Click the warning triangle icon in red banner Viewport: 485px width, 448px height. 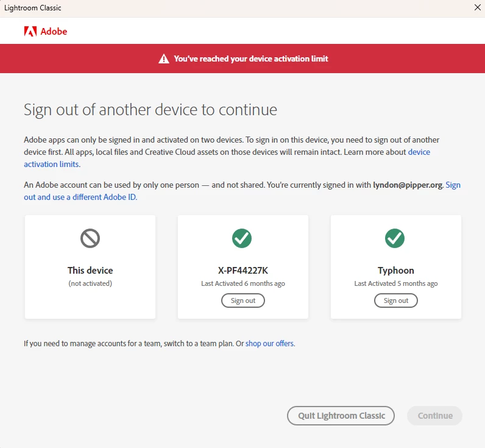tap(164, 59)
